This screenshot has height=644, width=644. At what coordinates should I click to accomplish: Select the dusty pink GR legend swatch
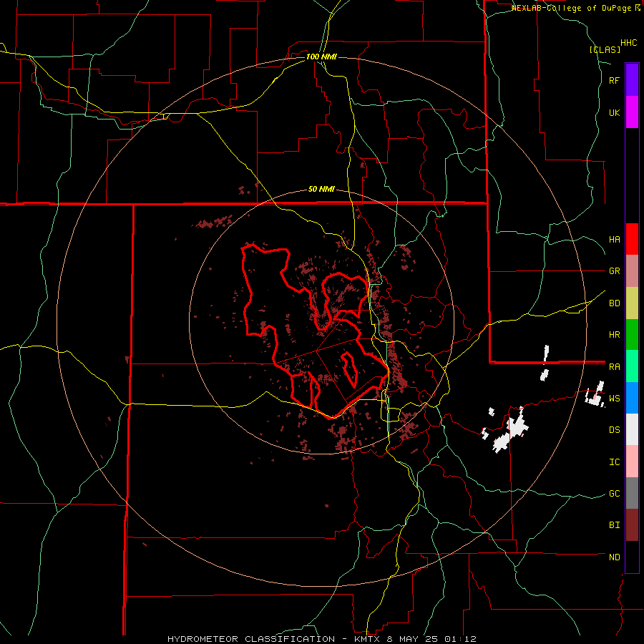[632, 271]
